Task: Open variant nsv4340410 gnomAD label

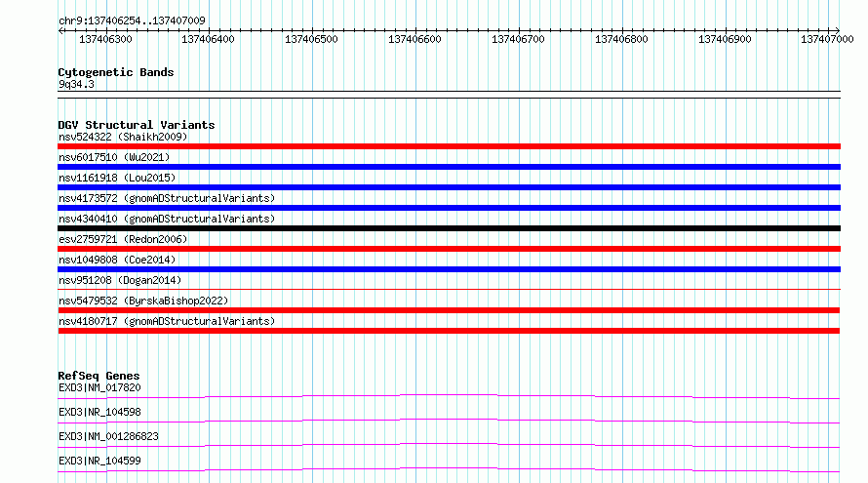Action: 167,219
